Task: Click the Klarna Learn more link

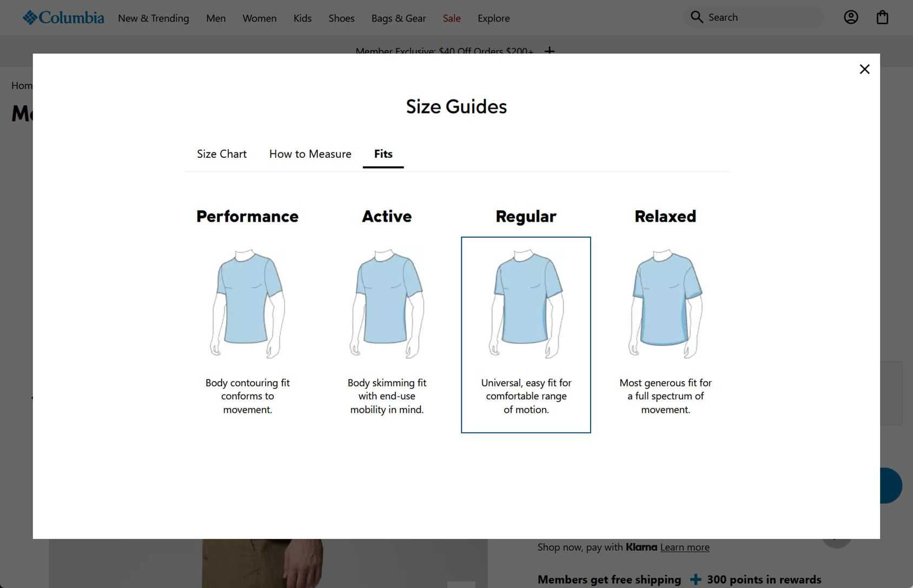Action: [685, 547]
